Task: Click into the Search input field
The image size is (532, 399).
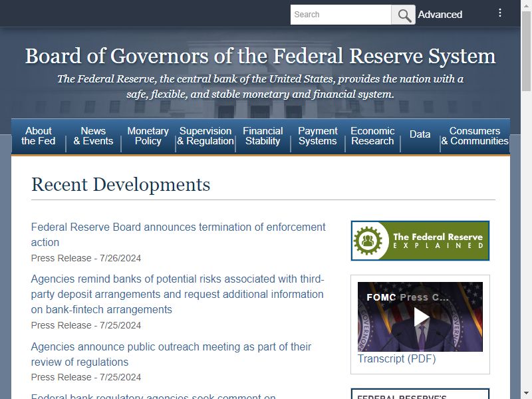Action: [341, 15]
